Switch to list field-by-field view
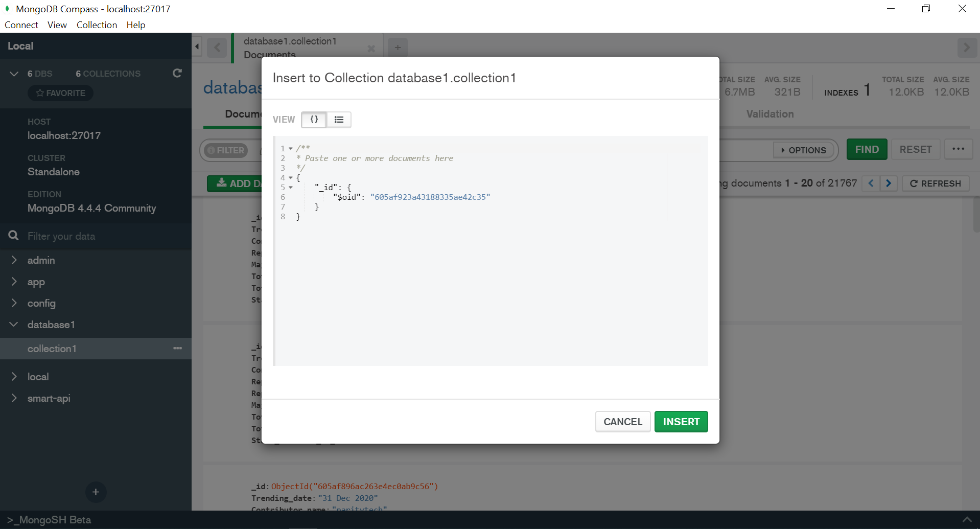The width and height of the screenshot is (980, 529). [x=339, y=120]
